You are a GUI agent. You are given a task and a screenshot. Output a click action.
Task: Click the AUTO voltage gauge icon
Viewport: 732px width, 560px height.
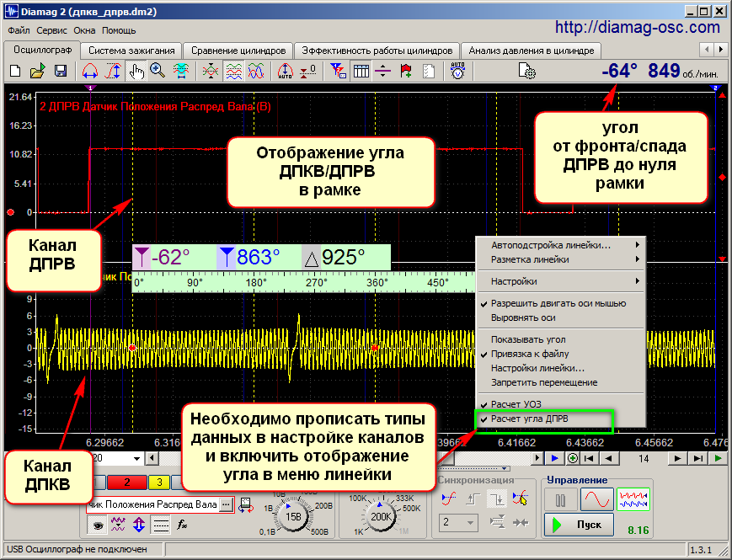tap(457, 71)
